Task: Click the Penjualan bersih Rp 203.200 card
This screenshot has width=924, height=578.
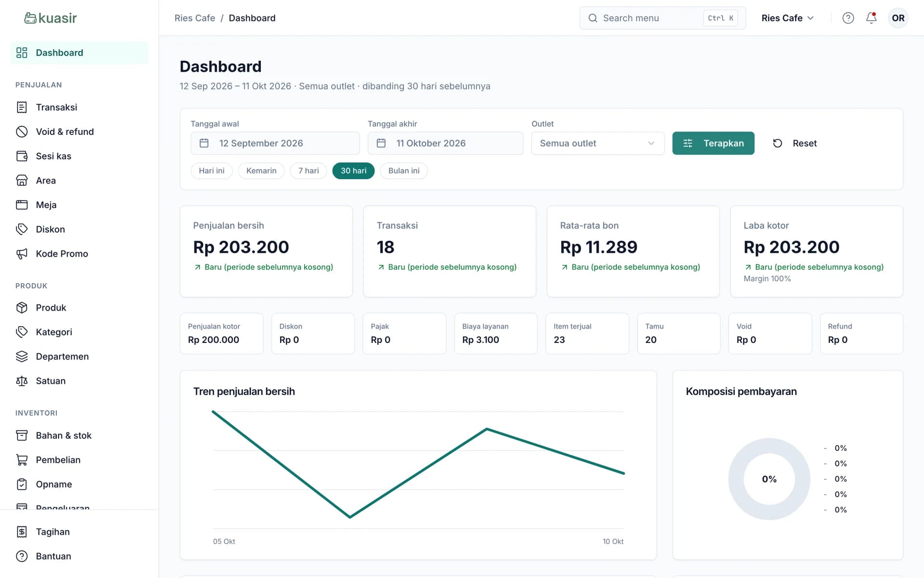Action: click(266, 251)
